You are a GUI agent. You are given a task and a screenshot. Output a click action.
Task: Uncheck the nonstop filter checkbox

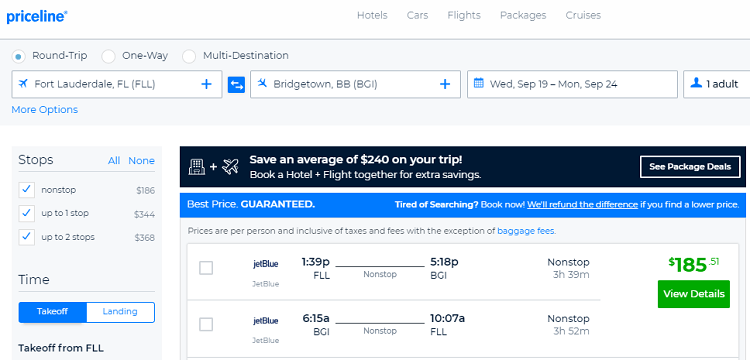(x=26, y=190)
